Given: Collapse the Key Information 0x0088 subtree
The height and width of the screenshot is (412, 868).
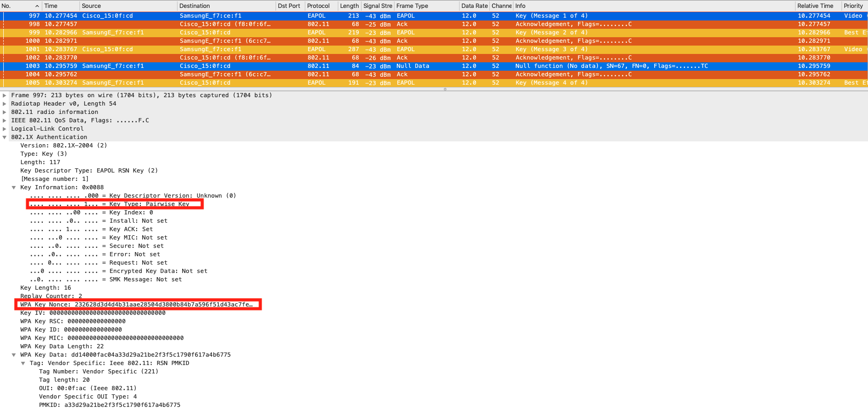Looking at the screenshot, I should pyautogui.click(x=14, y=187).
